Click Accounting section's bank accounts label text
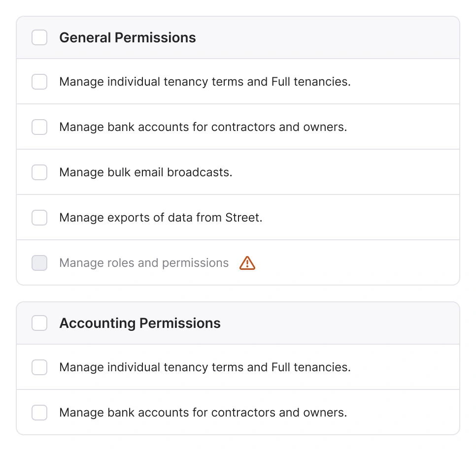Image resolution: width=476 pixels, height=451 pixels. click(203, 413)
